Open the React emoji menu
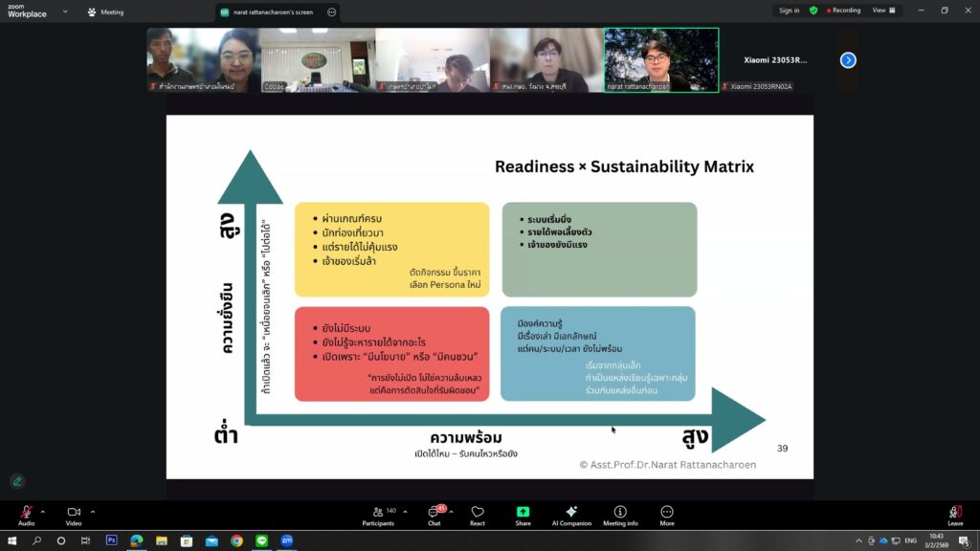Viewport: 980px width, 551px height. point(478,515)
